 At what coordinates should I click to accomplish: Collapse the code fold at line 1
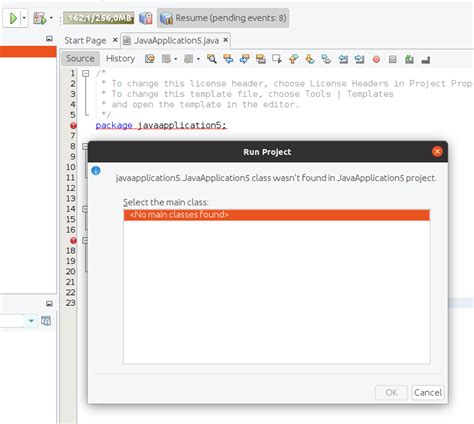(x=86, y=73)
